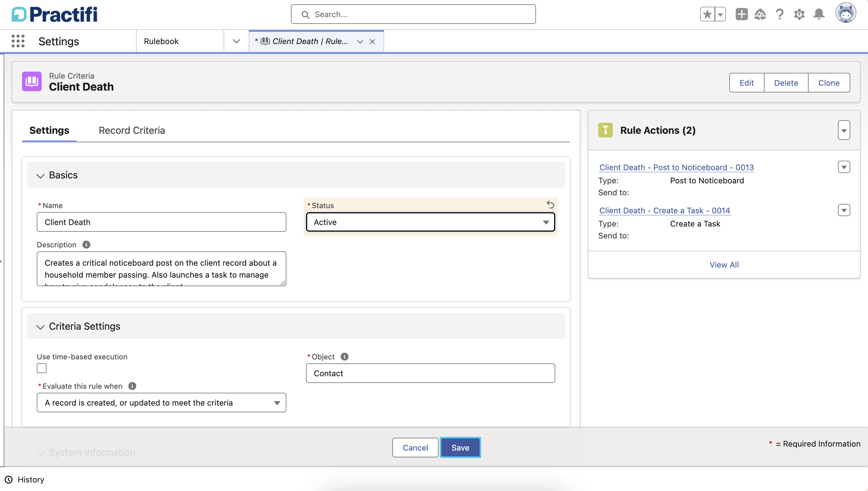Switch to the Record Criteria tab
This screenshot has width=868, height=491.
pyautogui.click(x=132, y=130)
